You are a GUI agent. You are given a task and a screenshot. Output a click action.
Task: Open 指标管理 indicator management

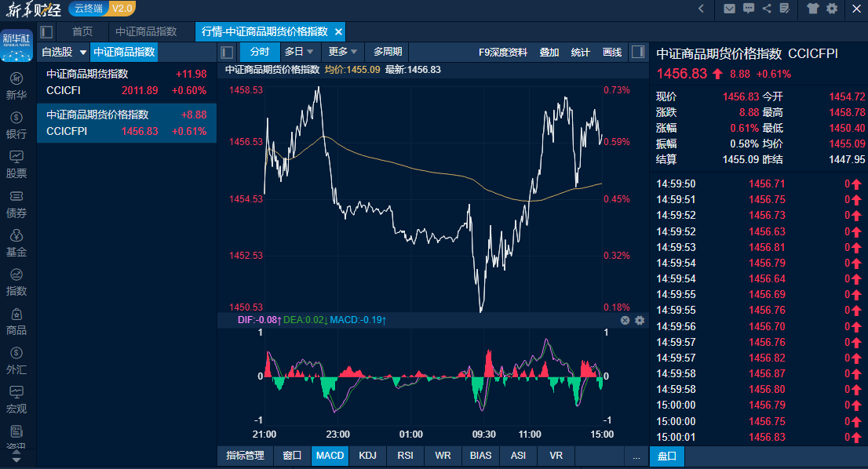[x=245, y=456]
